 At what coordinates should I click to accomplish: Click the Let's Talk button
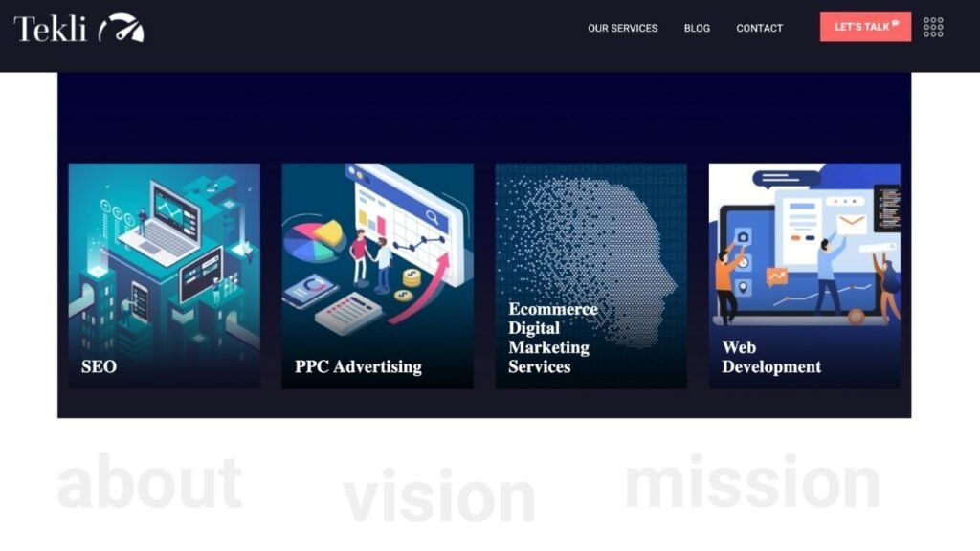tap(865, 27)
